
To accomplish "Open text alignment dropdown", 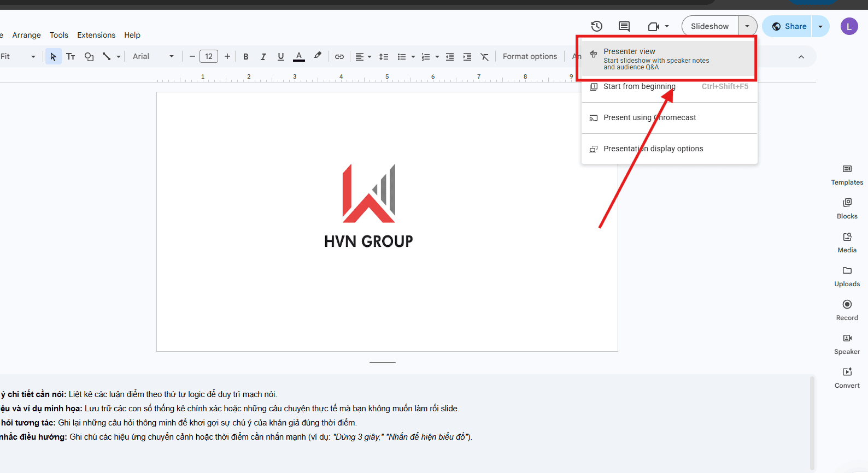I will [363, 56].
